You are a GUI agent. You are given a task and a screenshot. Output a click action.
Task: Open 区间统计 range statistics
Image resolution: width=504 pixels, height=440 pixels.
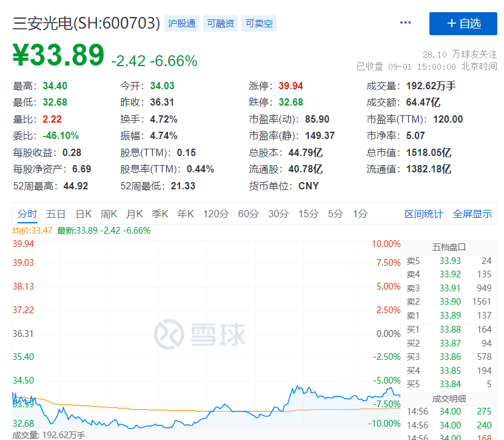pos(424,214)
